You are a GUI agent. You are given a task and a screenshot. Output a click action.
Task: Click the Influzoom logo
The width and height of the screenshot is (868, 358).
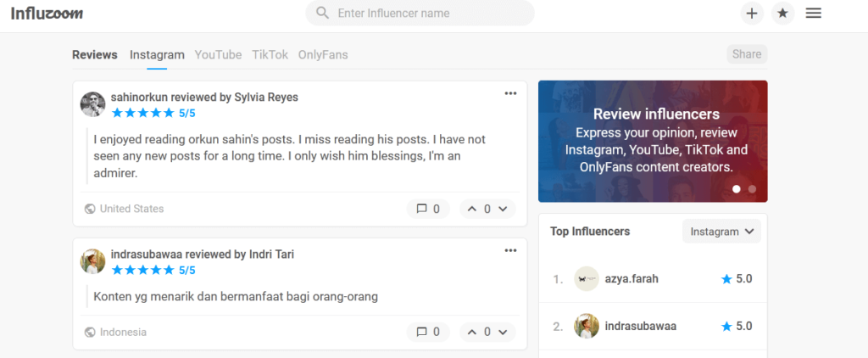[47, 14]
